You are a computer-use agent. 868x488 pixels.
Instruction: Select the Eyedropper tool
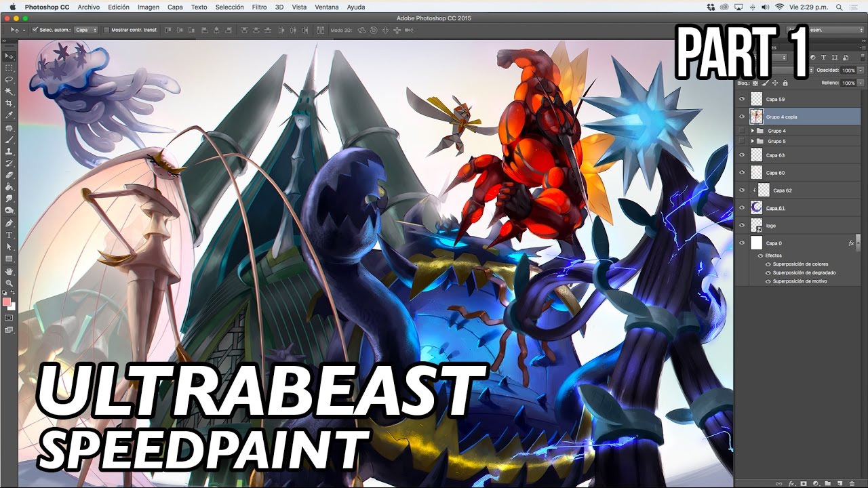[9, 115]
